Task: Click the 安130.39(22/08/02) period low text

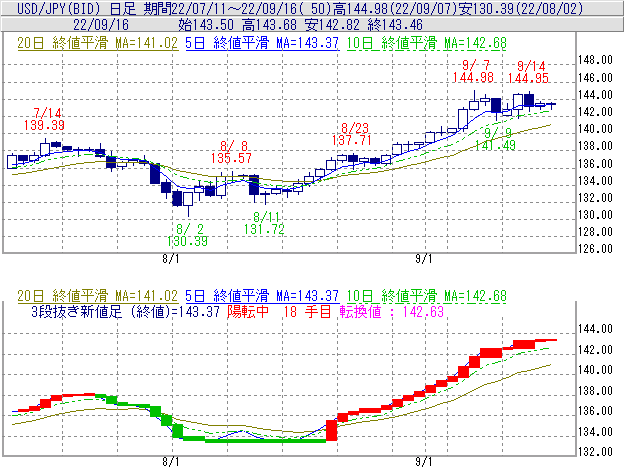Action: (521, 8)
